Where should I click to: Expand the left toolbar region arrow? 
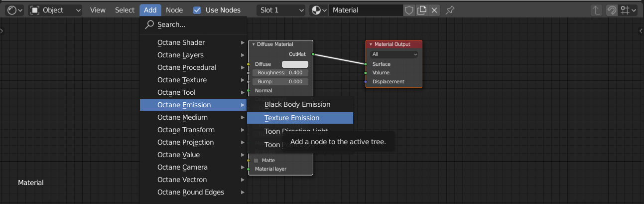coord(2,31)
